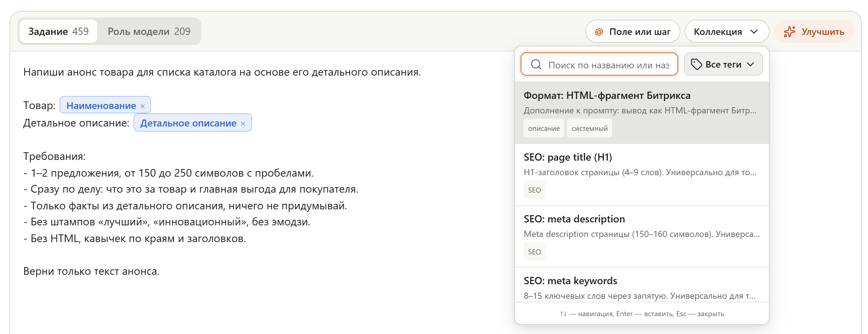Select SEO: page title (H1) item
Image resolution: width=868 pixels, height=334 pixels.
point(641,175)
